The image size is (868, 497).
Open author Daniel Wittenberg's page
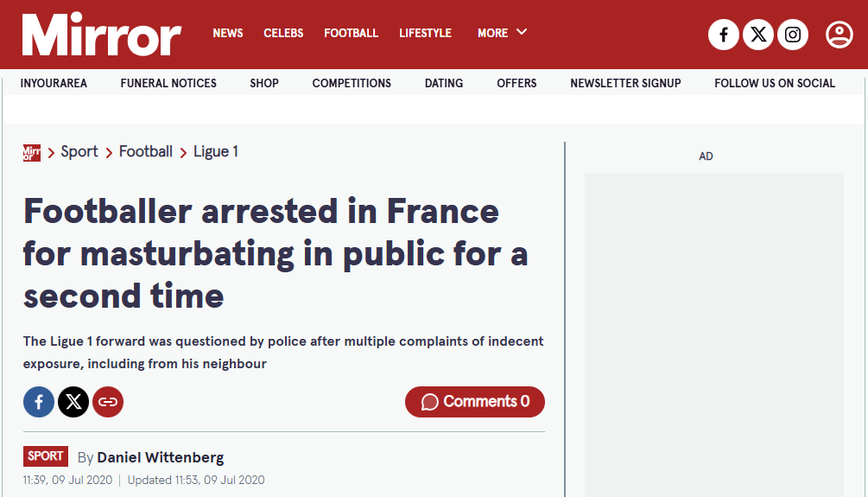pos(160,457)
